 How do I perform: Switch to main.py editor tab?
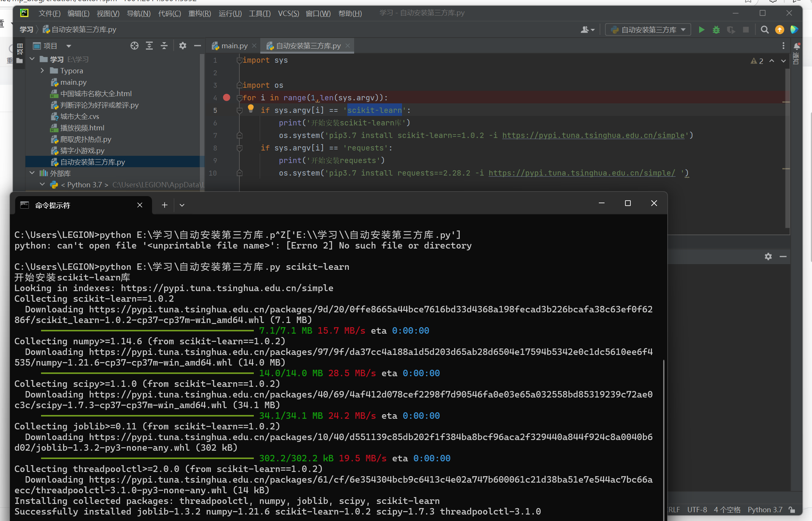point(234,46)
